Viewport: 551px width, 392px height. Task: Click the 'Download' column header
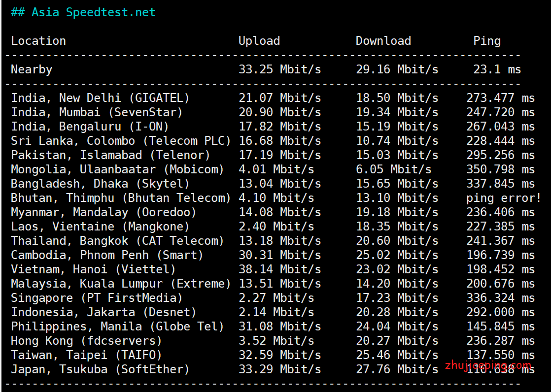383,41
